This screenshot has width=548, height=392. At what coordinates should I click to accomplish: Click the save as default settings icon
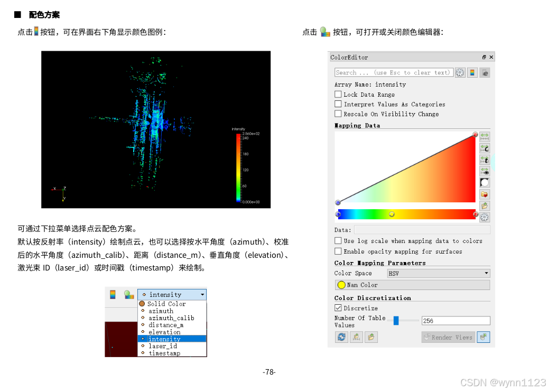click(x=356, y=337)
